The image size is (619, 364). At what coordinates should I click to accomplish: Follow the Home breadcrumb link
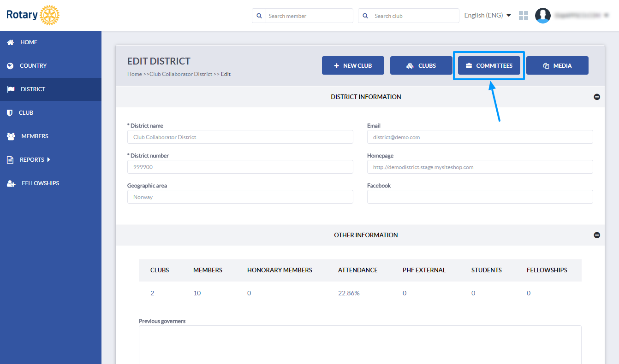coord(135,74)
